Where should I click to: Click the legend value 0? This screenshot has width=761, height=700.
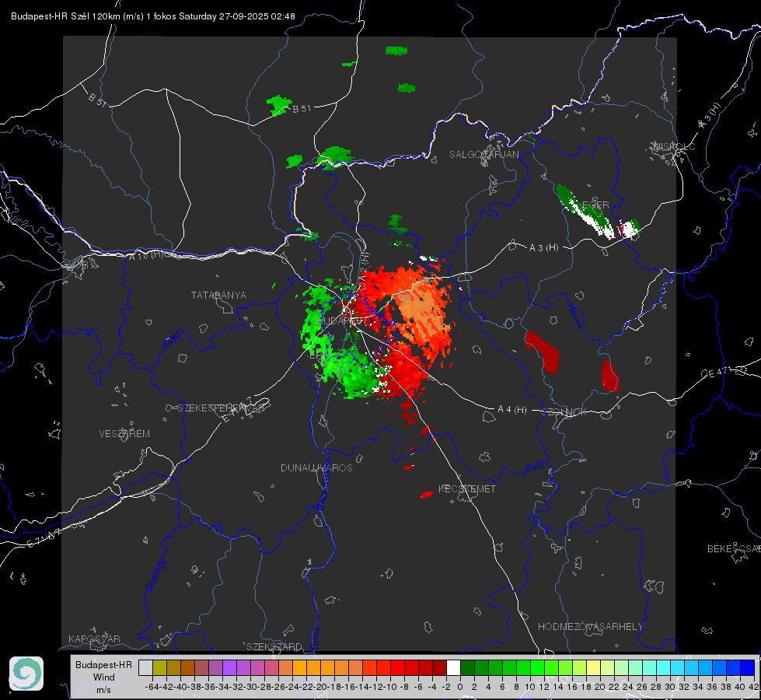pos(460,687)
